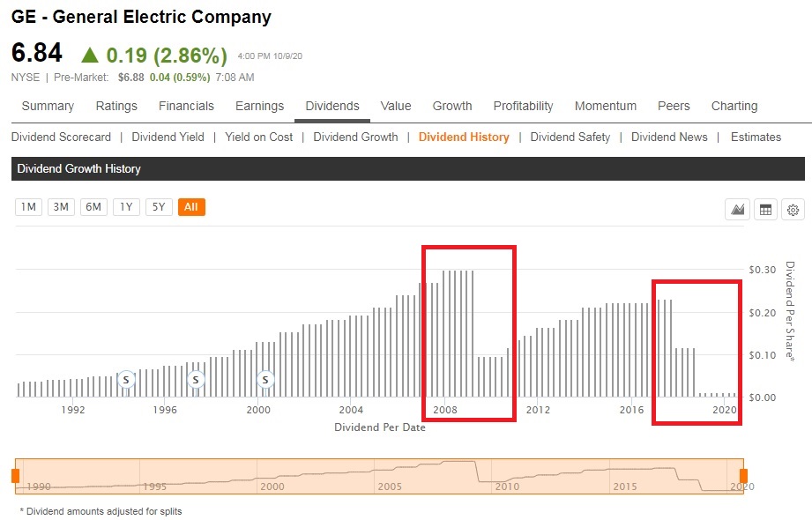Open the Charting tab
Image resolution: width=812 pixels, height=520 pixels.
(x=734, y=106)
